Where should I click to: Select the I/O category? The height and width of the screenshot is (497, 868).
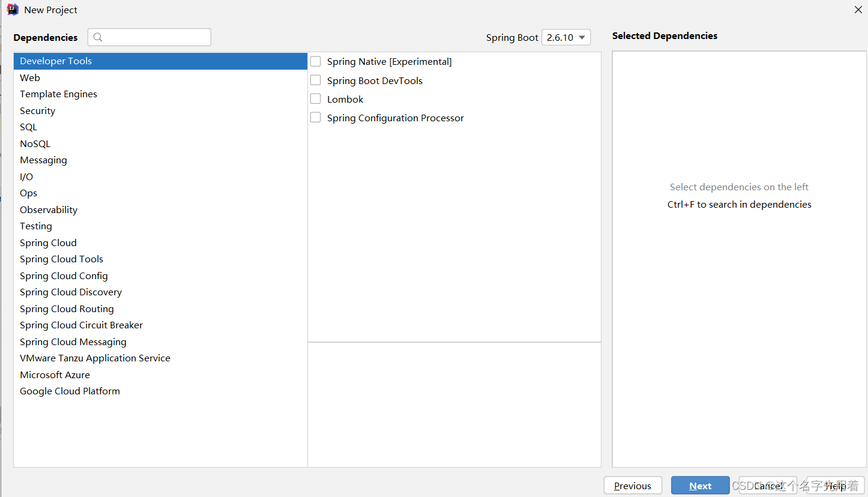[x=160, y=176]
